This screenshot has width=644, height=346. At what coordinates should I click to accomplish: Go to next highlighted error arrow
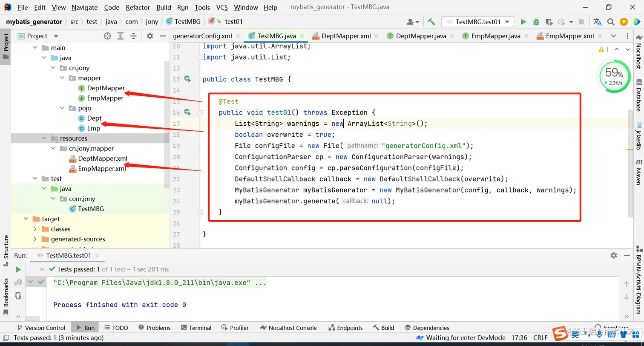click(x=627, y=49)
